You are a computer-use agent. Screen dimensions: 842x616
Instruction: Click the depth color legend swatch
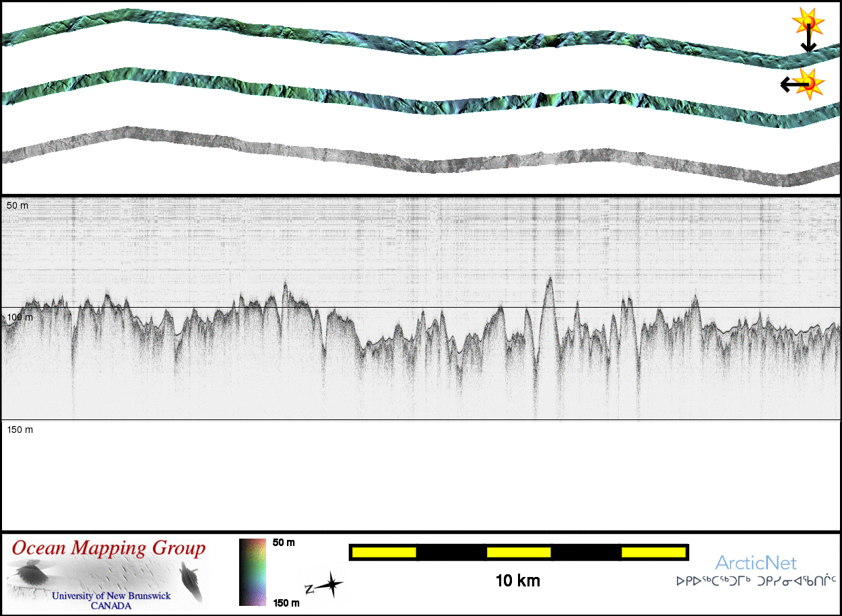pos(253,572)
